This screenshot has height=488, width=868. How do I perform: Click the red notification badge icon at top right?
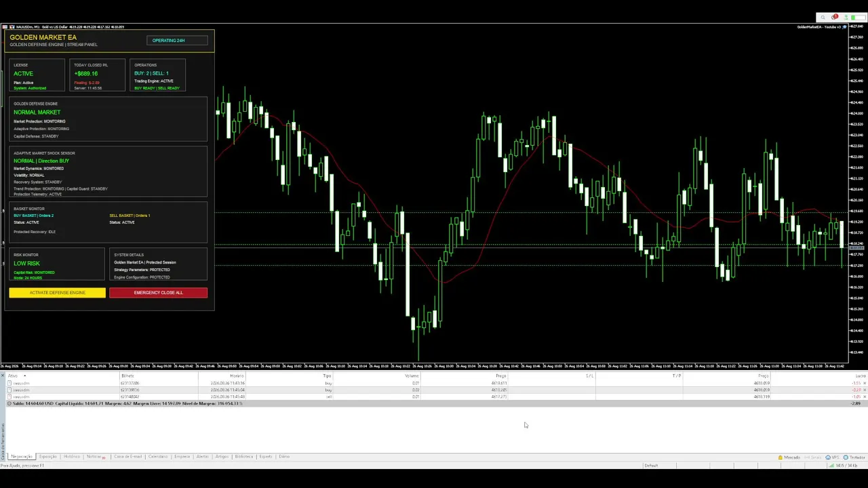click(x=835, y=18)
